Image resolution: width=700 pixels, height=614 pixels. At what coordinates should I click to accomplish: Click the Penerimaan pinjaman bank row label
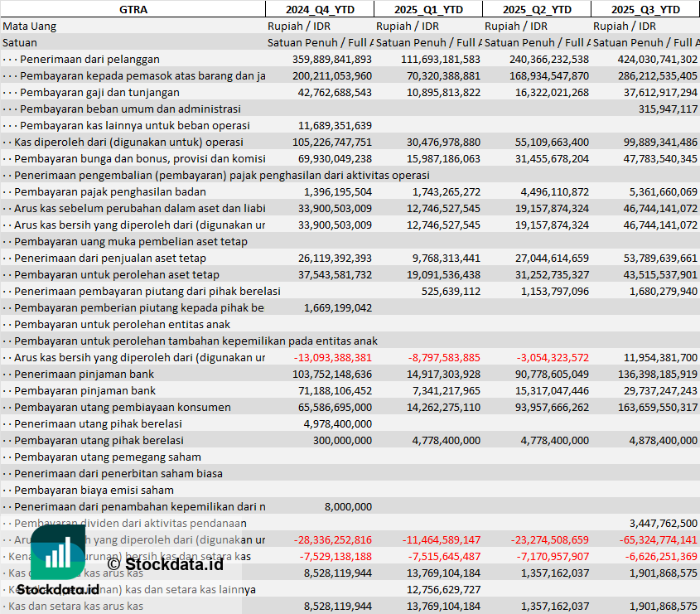pyautogui.click(x=84, y=374)
